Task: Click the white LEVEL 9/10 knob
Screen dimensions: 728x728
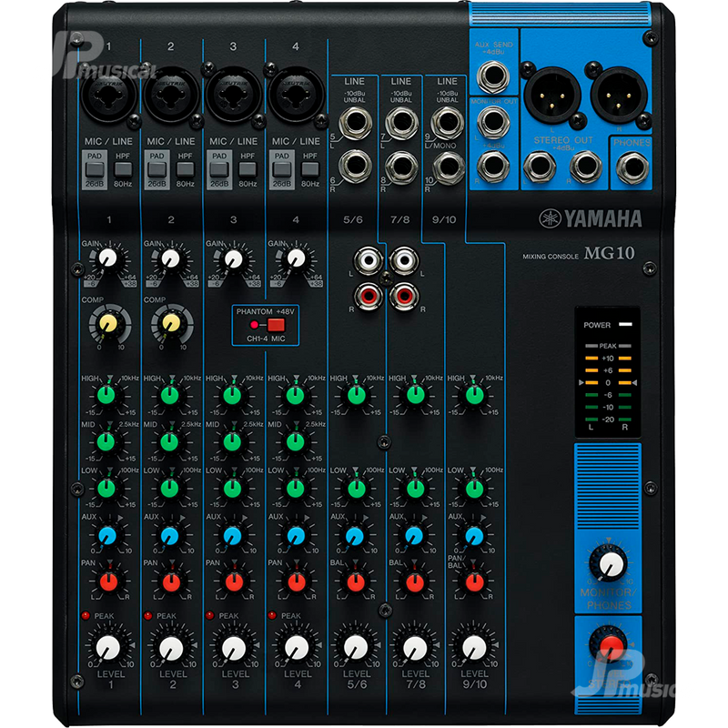Action: click(474, 647)
